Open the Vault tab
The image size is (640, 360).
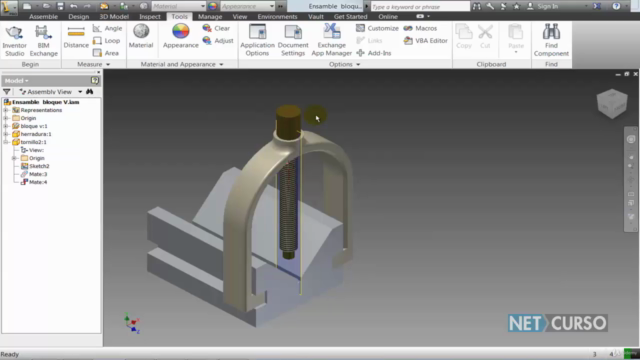click(316, 17)
